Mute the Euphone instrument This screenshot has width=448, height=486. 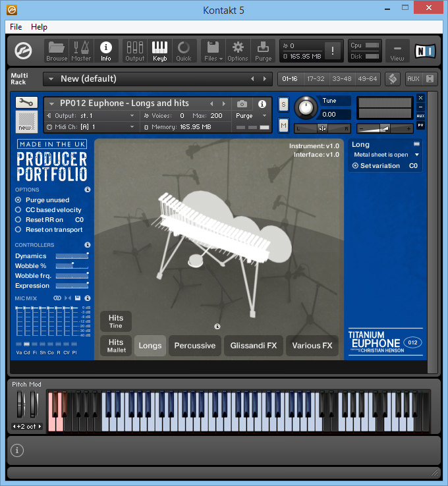pos(283,126)
